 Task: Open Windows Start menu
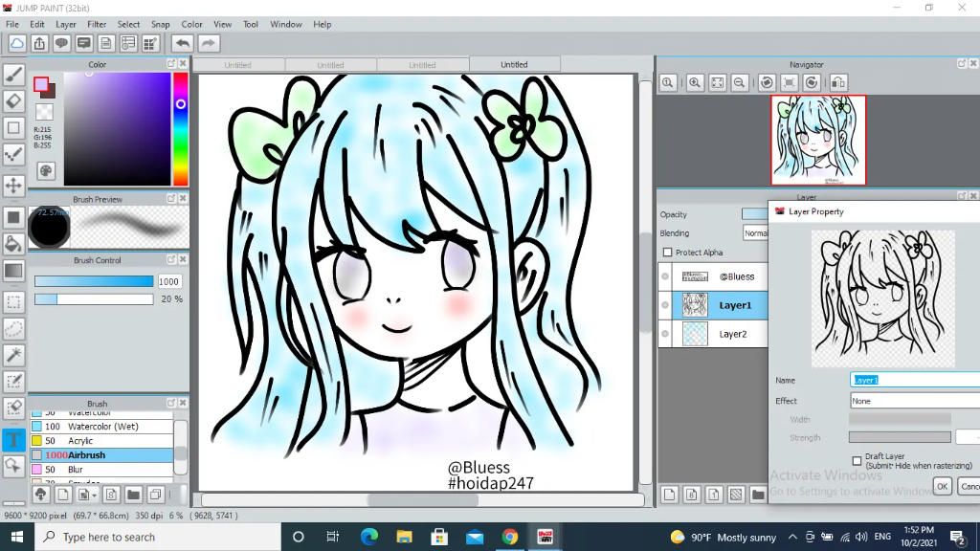pyautogui.click(x=17, y=537)
